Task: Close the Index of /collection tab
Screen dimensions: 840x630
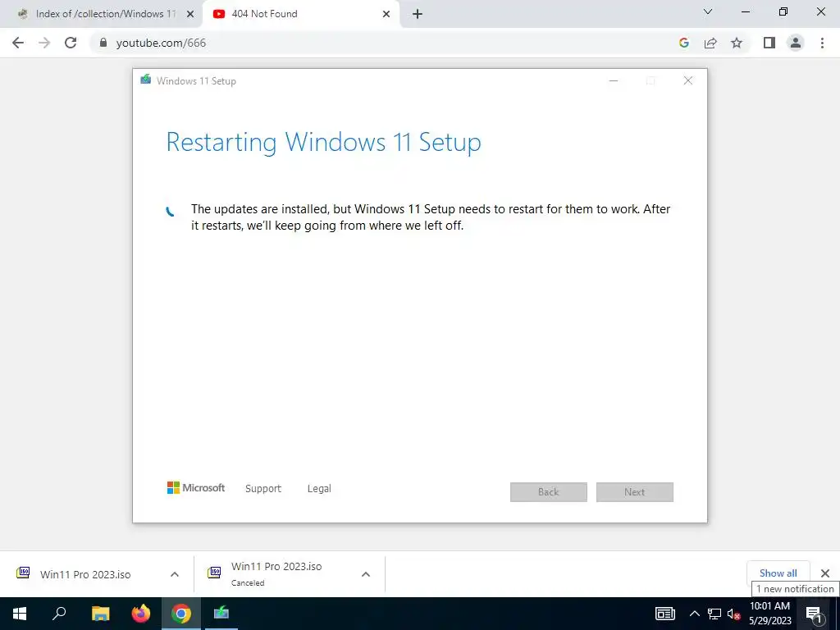Action: click(190, 14)
